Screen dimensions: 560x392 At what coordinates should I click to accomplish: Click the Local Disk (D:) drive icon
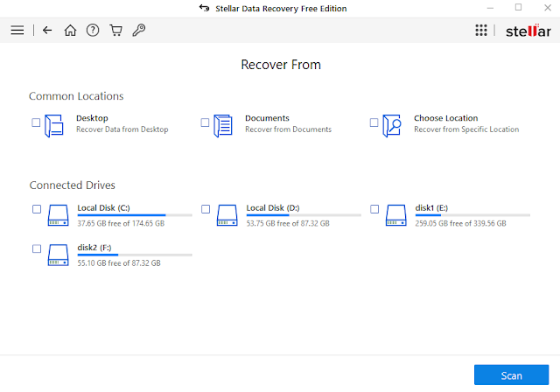coord(227,215)
